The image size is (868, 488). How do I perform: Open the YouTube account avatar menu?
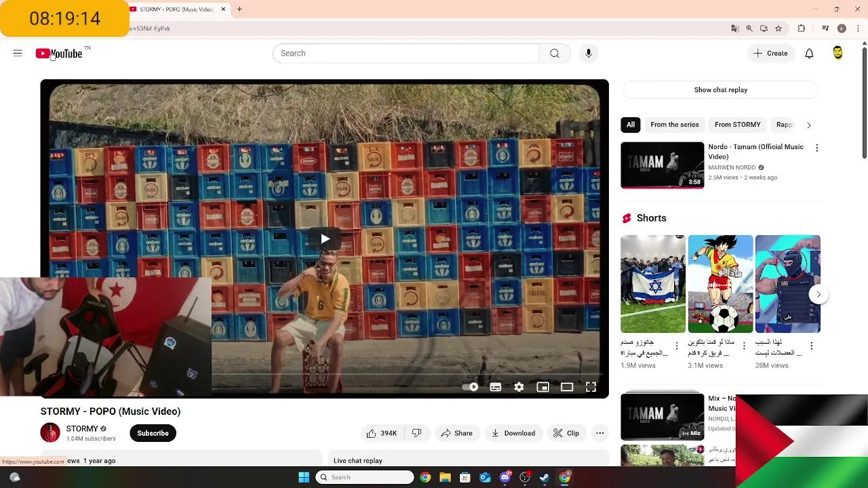coord(837,54)
